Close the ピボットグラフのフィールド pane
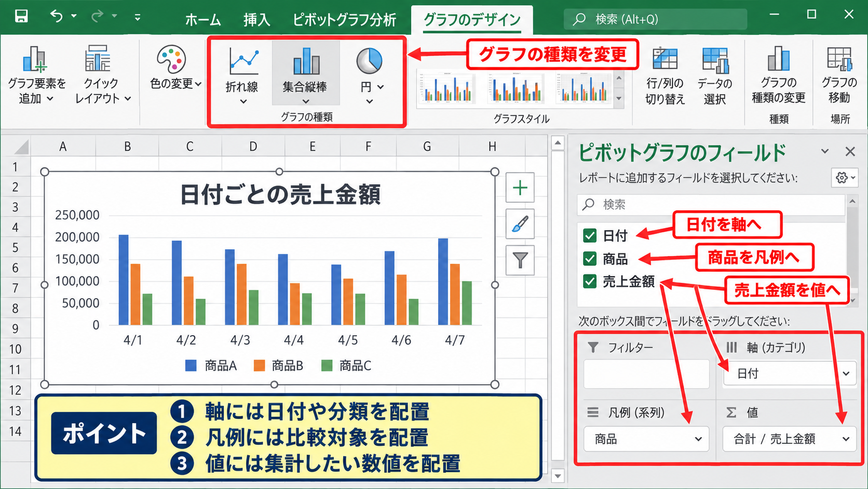Viewport: 868px width, 489px height. coord(850,151)
